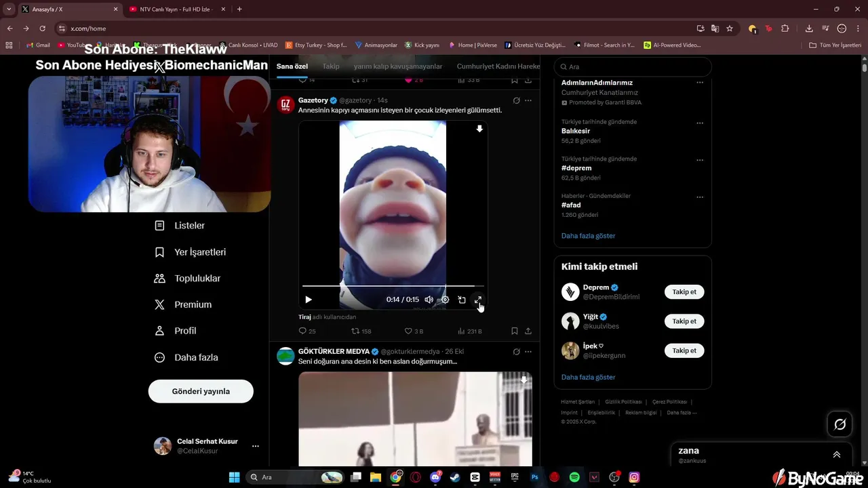This screenshot has width=868, height=488.
Task: Open new browser tab
Action: point(239,9)
